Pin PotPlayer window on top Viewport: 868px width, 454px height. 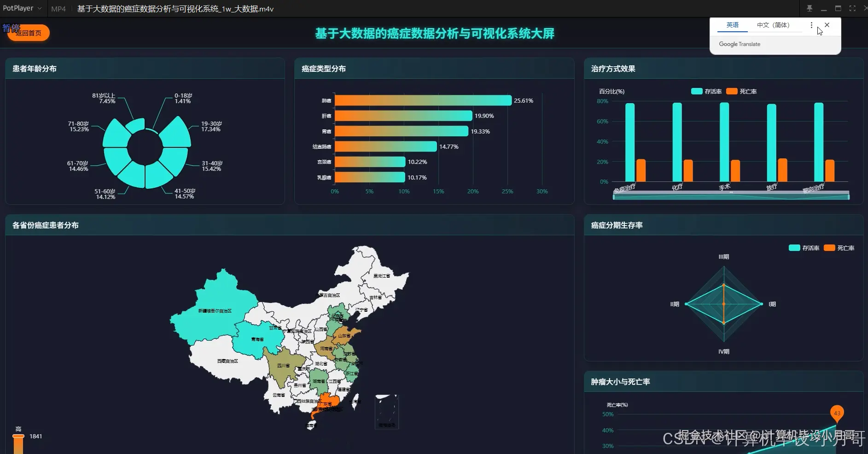coord(810,8)
